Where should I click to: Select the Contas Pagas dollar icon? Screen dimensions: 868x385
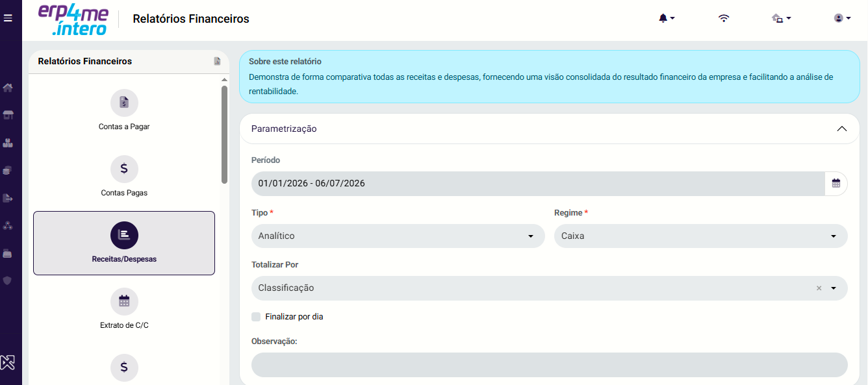pyautogui.click(x=124, y=169)
